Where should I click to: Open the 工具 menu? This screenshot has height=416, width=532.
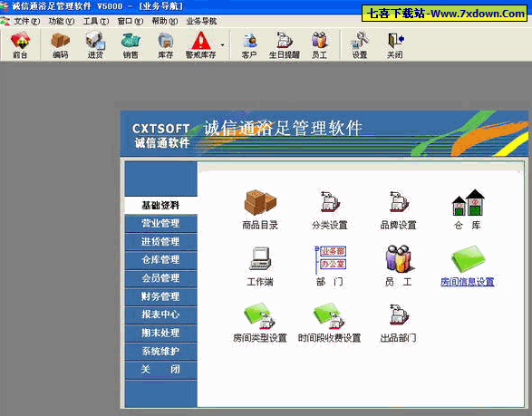coord(96,22)
